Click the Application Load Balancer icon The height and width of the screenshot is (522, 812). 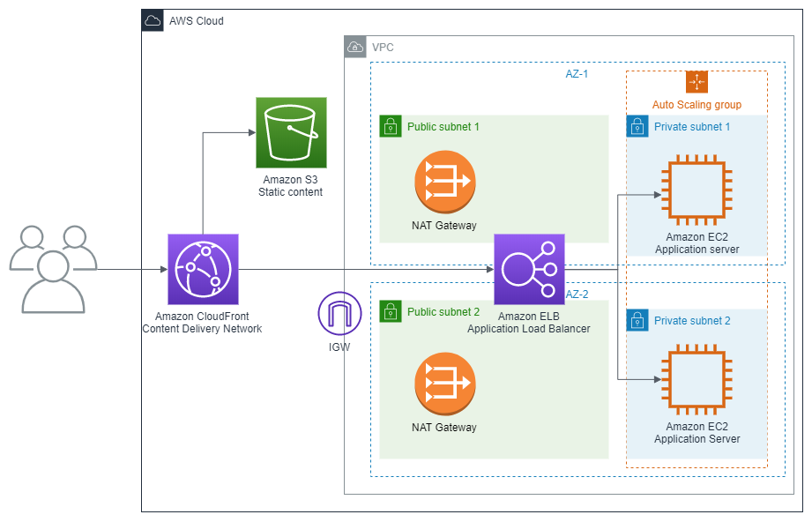(529, 269)
